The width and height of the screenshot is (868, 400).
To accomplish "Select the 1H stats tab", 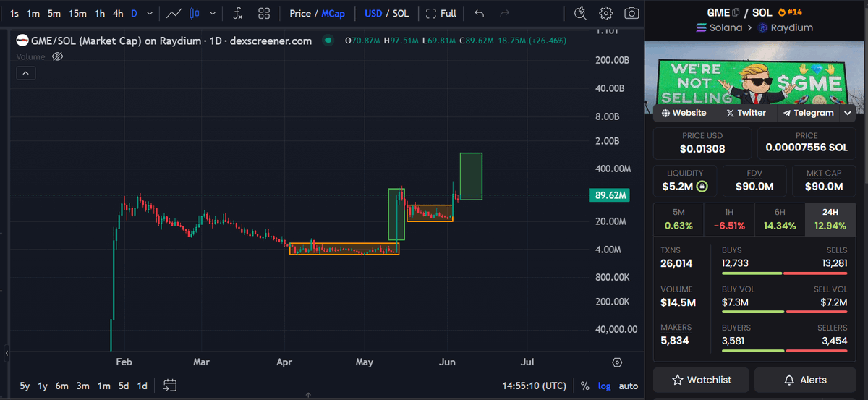I will point(729,219).
